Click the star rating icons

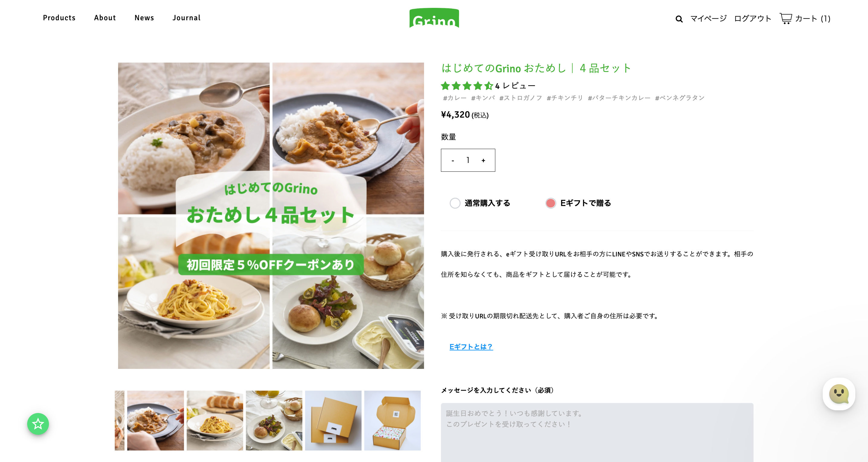467,86
